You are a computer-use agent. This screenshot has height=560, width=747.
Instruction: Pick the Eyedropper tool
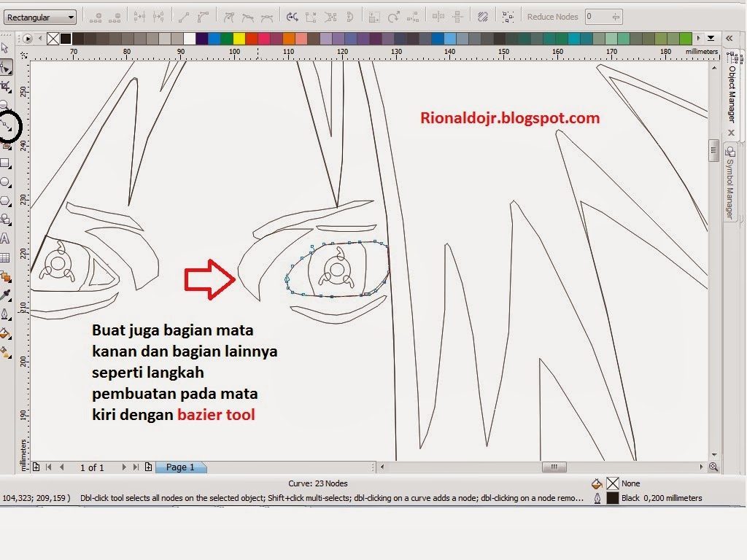point(6,295)
